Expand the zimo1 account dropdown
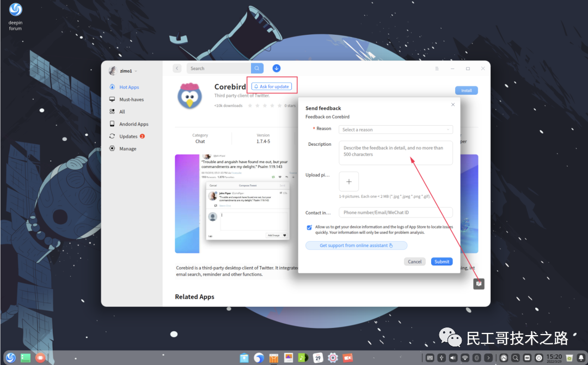588x365 pixels. 136,71
